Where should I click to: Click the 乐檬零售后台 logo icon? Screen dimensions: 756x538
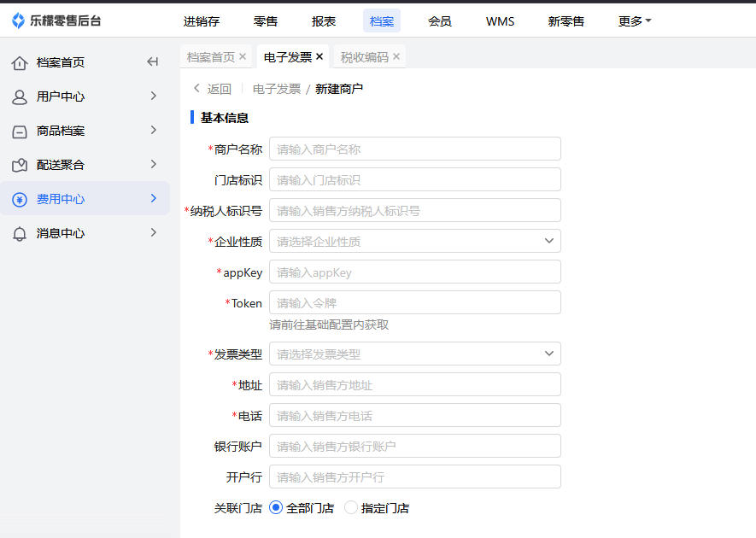pyautogui.click(x=18, y=20)
